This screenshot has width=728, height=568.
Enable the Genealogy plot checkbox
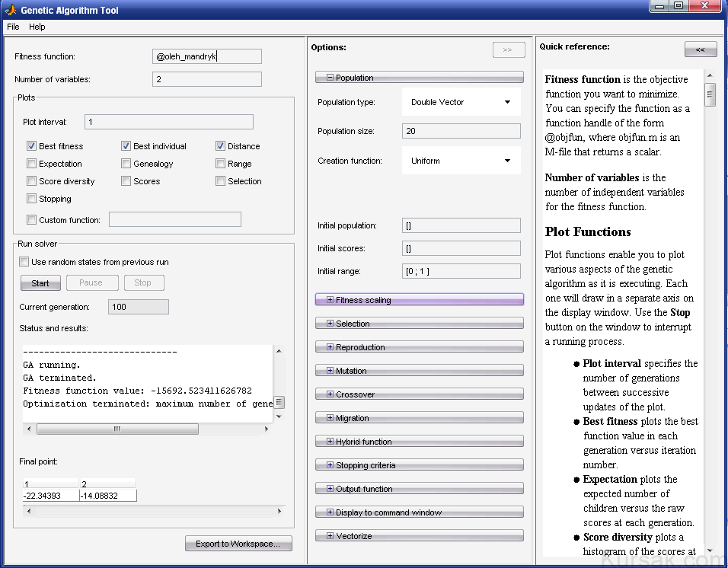pyautogui.click(x=126, y=164)
